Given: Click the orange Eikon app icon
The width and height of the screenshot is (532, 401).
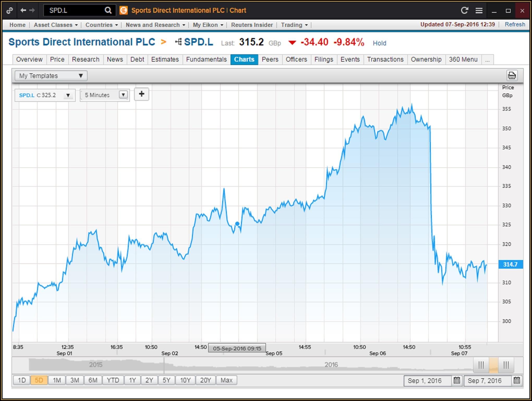Looking at the screenshot, I should coord(123,10).
